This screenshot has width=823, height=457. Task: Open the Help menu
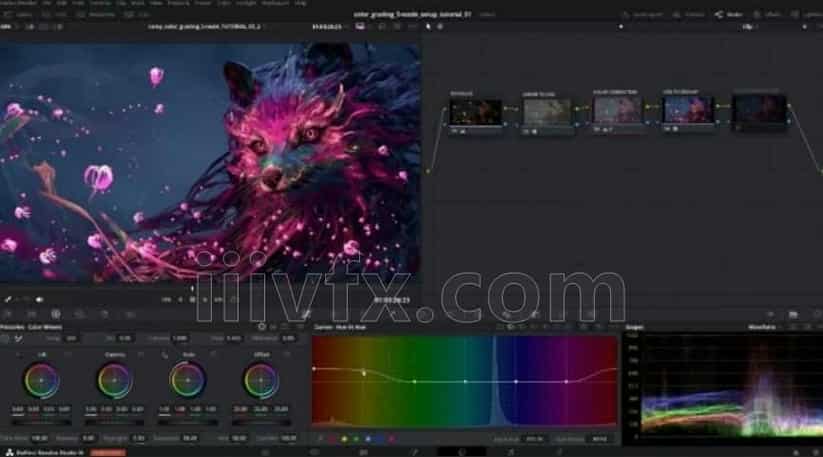click(x=301, y=3)
